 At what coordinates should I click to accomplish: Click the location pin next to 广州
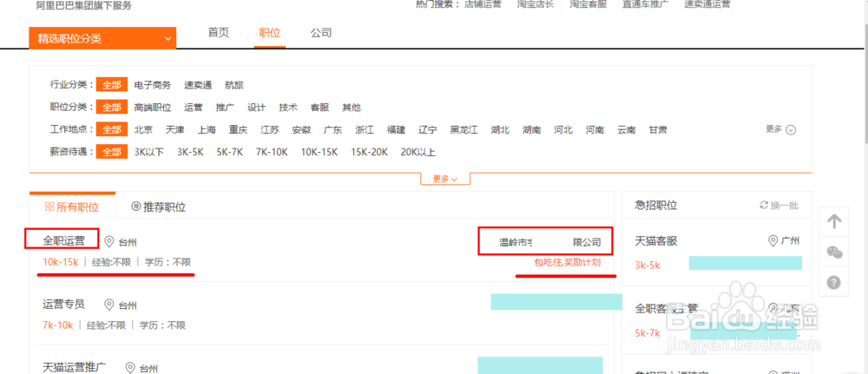pos(773,241)
